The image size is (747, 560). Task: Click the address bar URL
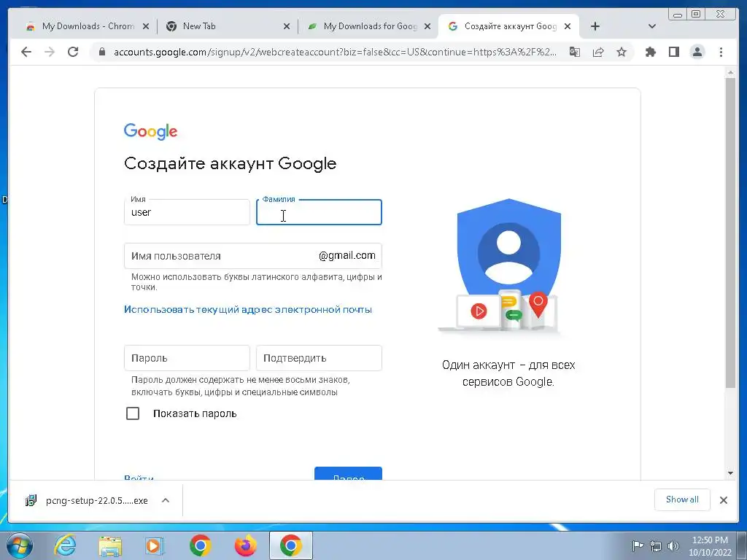pyautogui.click(x=335, y=52)
